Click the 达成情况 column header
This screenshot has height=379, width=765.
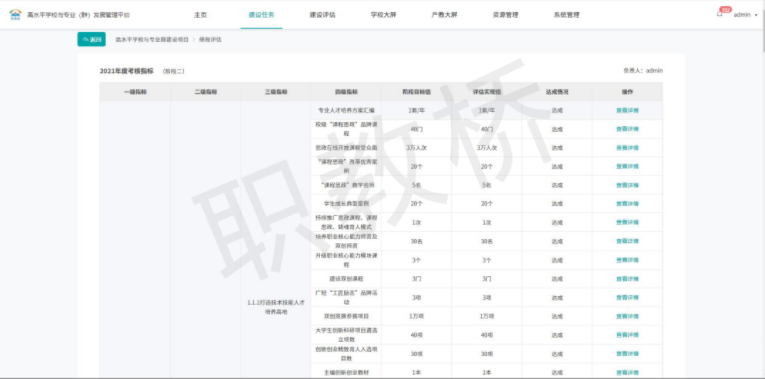(x=557, y=92)
